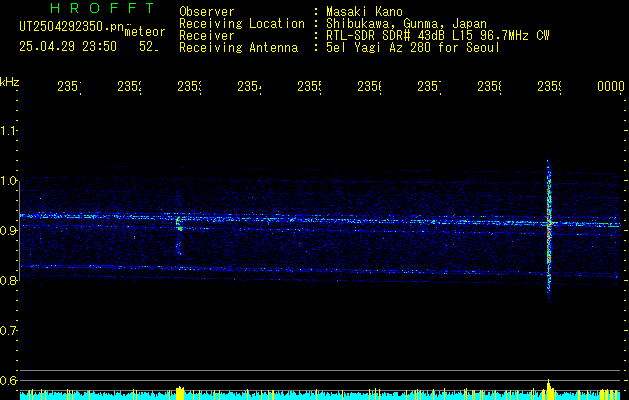
Task: Click the bright red vertical meteor echo
Action: pos(549,233)
